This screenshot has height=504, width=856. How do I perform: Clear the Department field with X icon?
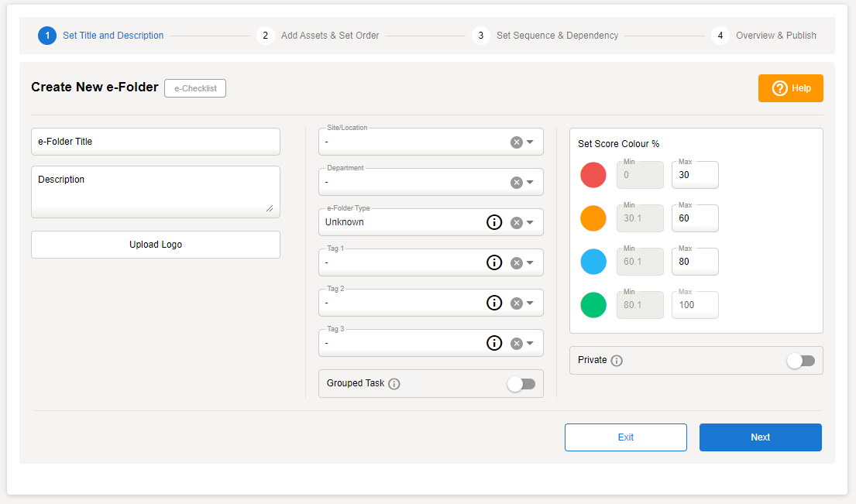[517, 182]
